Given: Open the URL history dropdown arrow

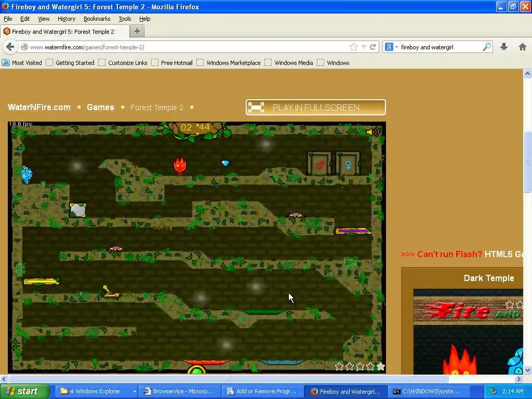Looking at the screenshot, I should pos(364,47).
